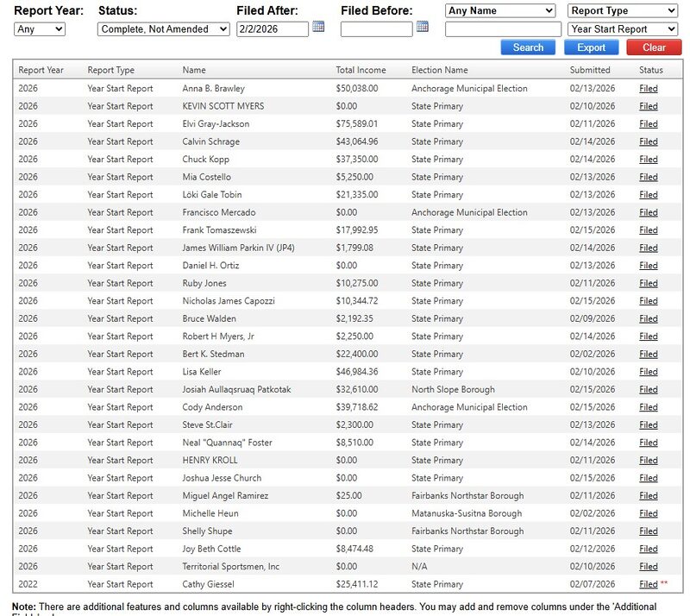Viewport: 690px width, 616px height.
Task: Click the Filed Before date field
Action: click(376, 29)
